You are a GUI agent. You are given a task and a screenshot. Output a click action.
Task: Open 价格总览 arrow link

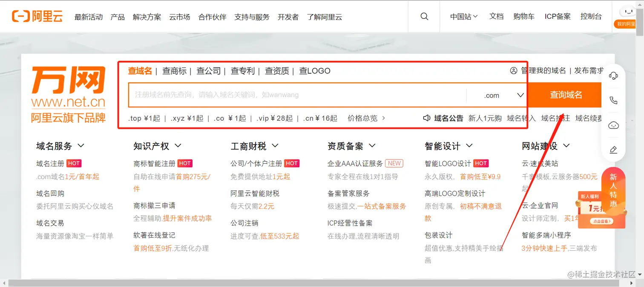pyautogui.click(x=367, y=118)
